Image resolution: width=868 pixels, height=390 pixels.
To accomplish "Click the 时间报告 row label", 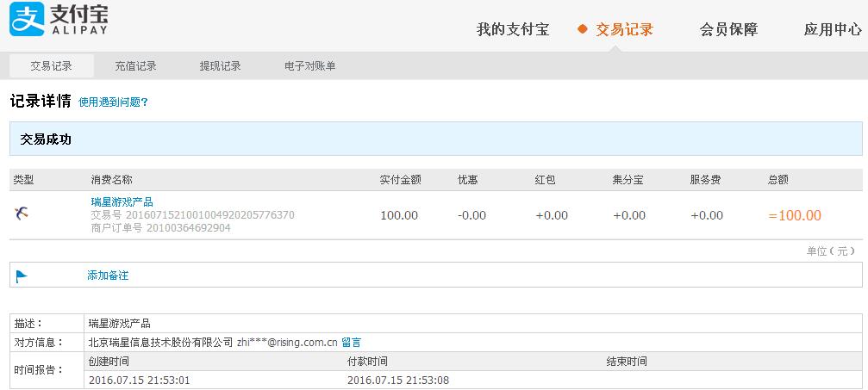I will coord(39,370).
